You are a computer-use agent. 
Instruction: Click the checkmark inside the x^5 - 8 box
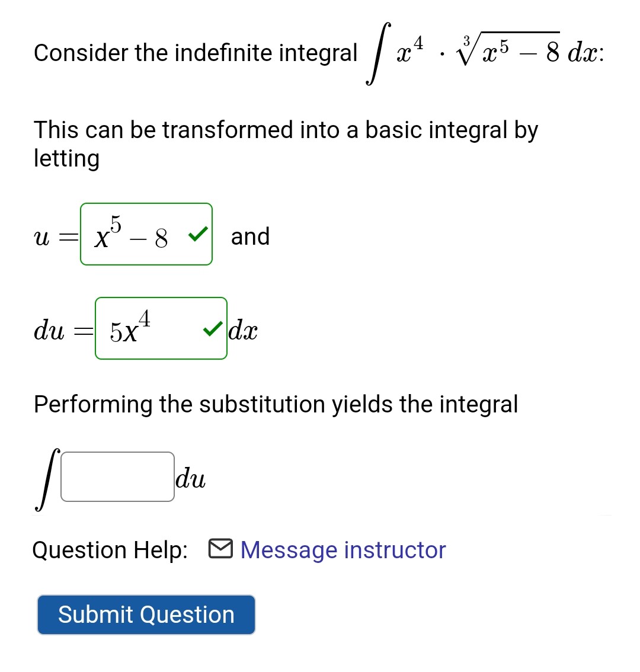(x=197, y=235)
